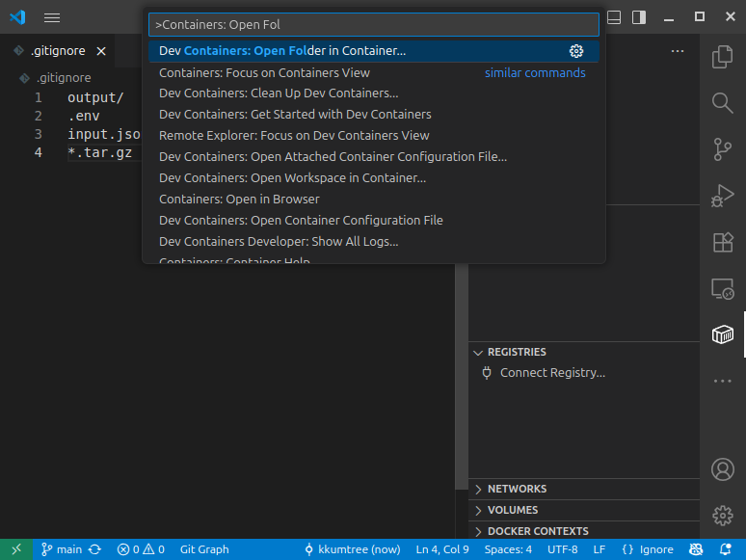746x560 pixels.
Task: Click the VS Code logo icon
Action: coord(17,17)
